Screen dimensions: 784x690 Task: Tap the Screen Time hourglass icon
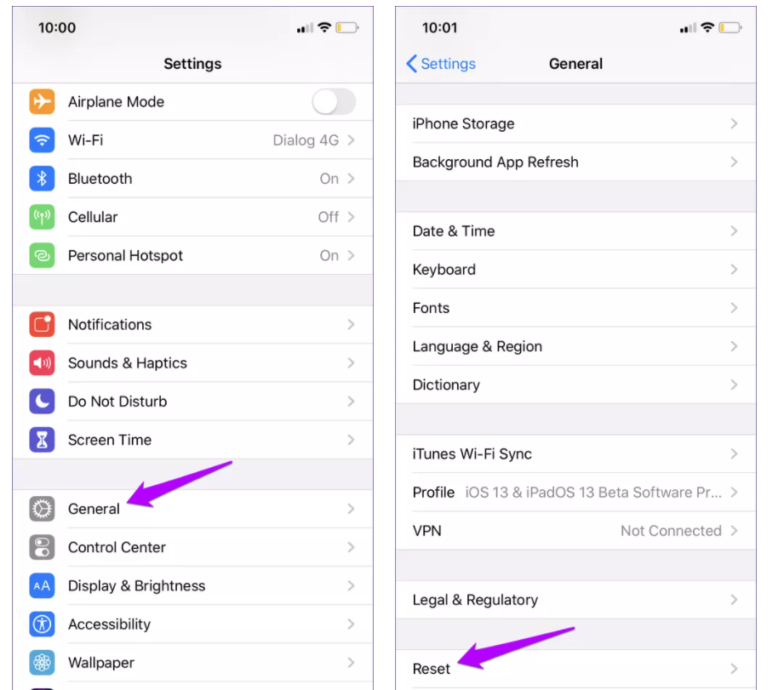(x=42, y=440)
